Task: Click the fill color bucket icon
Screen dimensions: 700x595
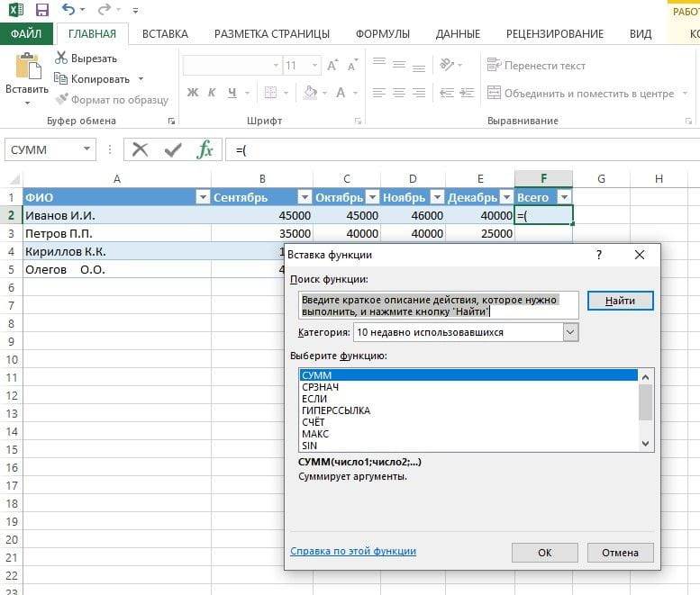Action: click(310, 93)
